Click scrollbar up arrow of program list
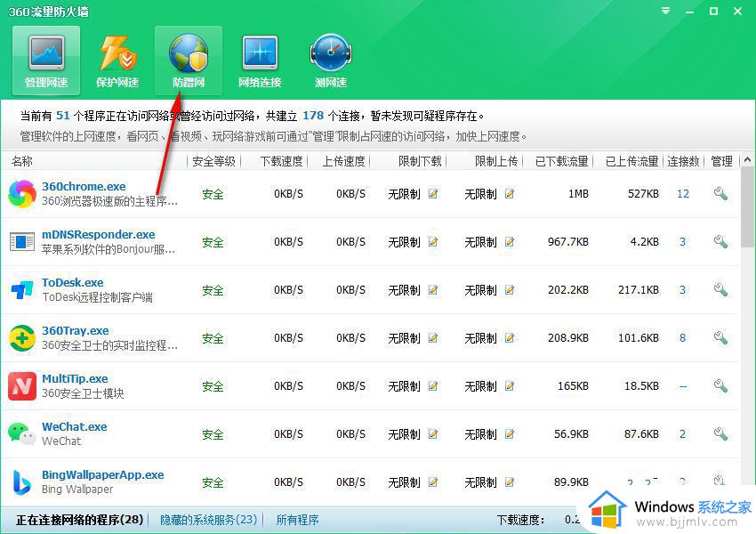 [x=747, y=159]
